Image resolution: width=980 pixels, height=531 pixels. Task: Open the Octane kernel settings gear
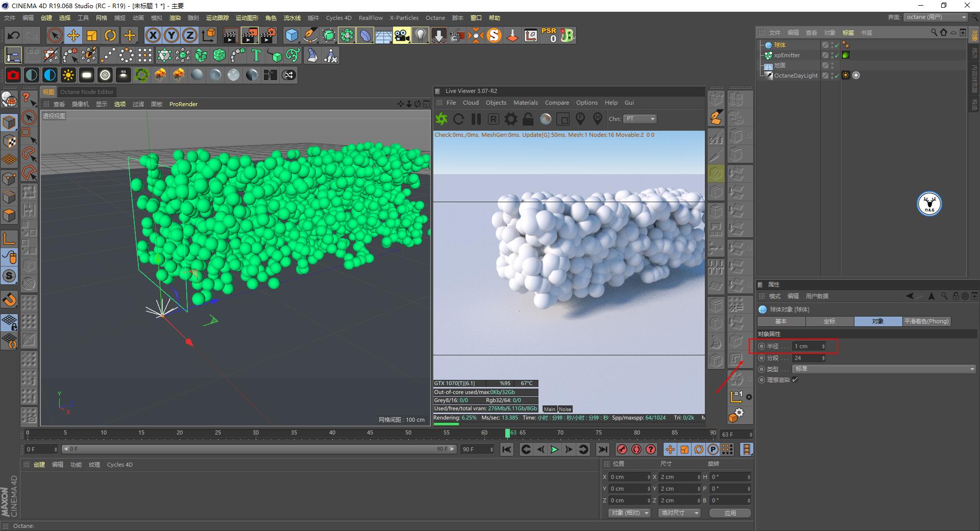[510, 119]
